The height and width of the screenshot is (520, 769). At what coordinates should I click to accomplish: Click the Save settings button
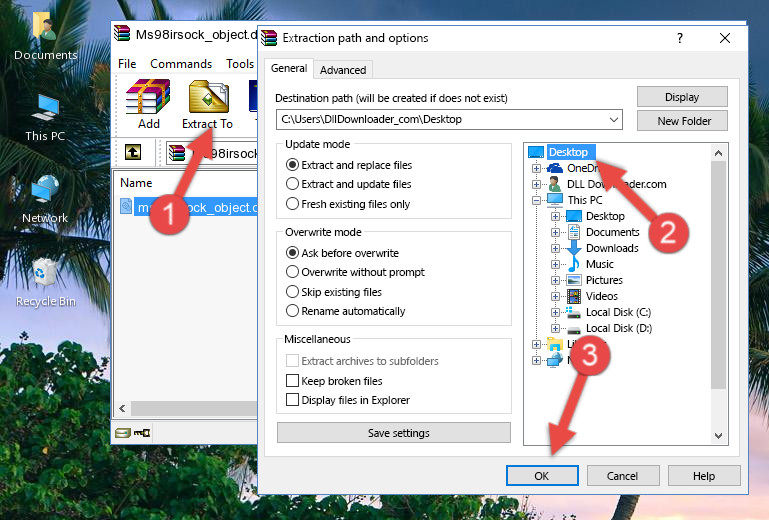pyautogui.click(x=394, y=433)
